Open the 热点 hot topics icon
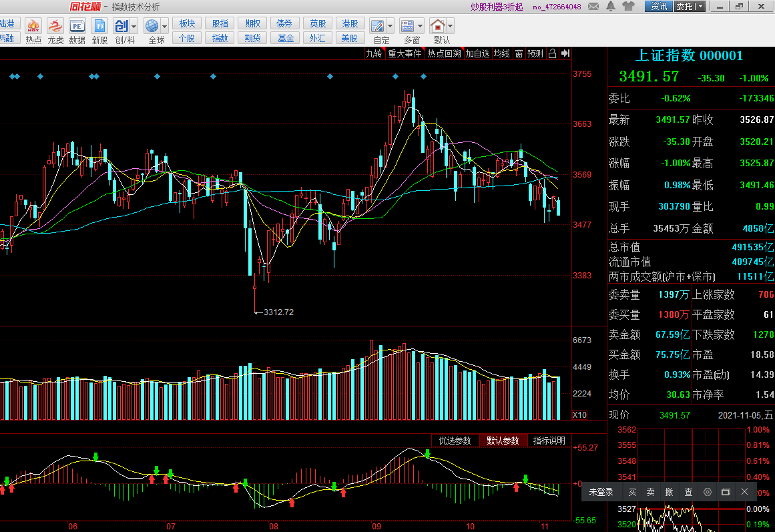The height and width of the screenshot is (532, 775). [33, 31]
